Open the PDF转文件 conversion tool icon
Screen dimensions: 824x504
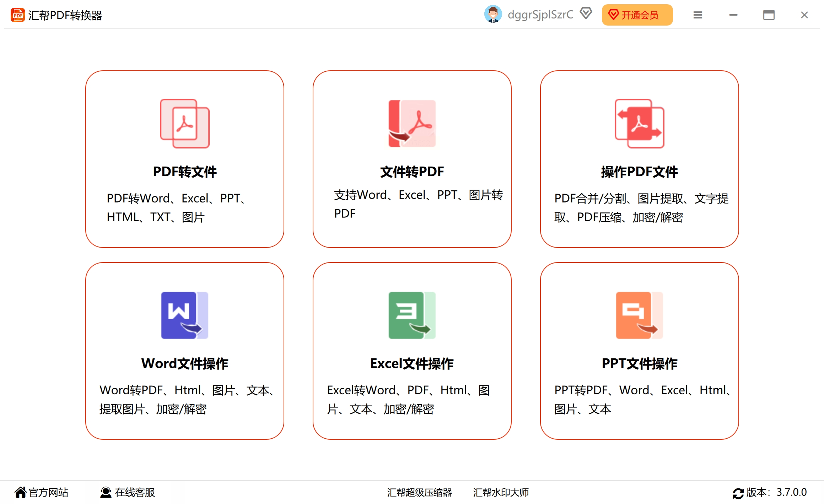point(184,123)
